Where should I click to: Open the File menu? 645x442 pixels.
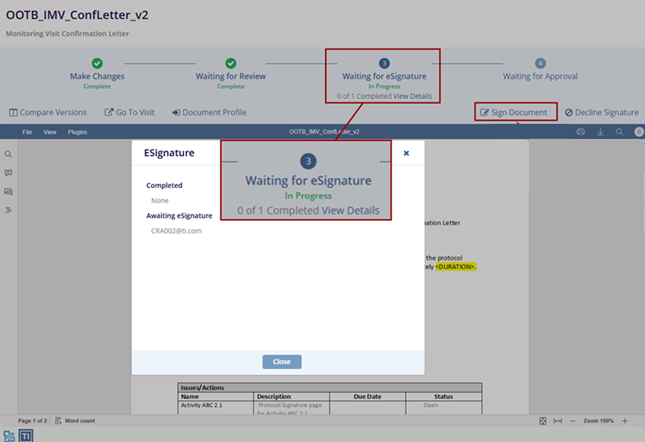click(x=27, y=132)
